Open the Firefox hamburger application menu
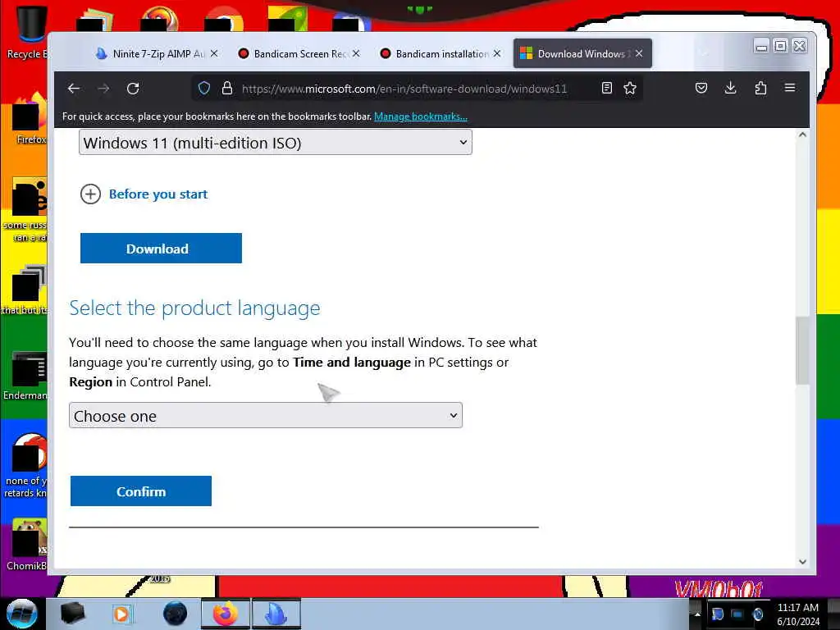 click(x=790, y=88)
